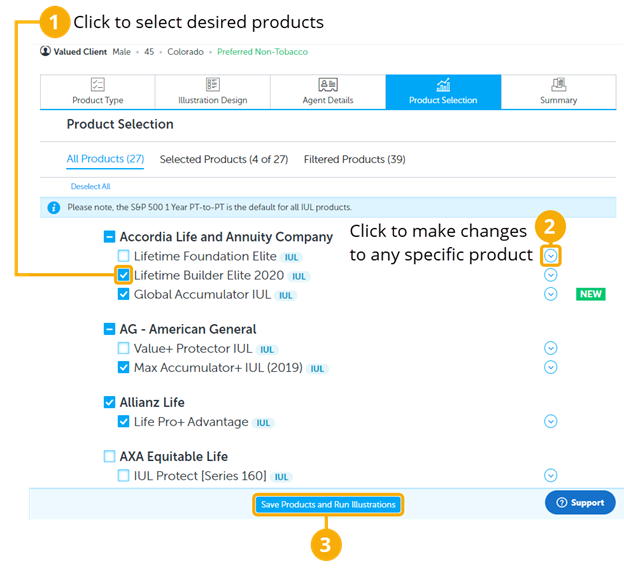Check IUL Protect [Series 160] product
624x568 pixels.
tap(123, 475)
